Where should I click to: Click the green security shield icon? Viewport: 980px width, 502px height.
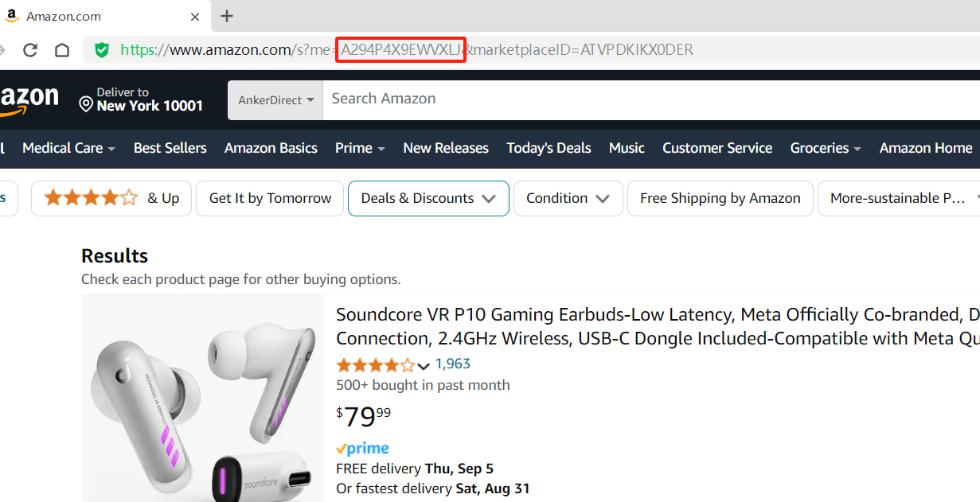pyautogui.click(x=102, y=50)
